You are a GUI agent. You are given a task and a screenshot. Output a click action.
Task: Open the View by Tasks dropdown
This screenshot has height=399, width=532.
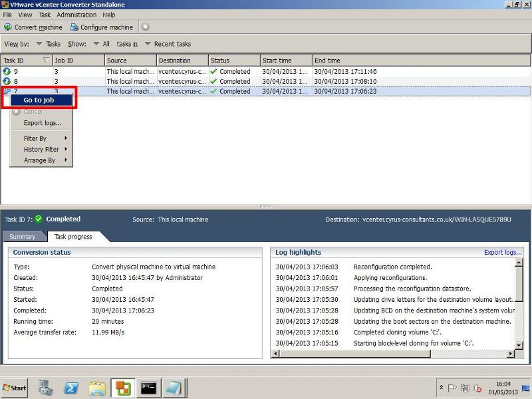click(39, 44)
